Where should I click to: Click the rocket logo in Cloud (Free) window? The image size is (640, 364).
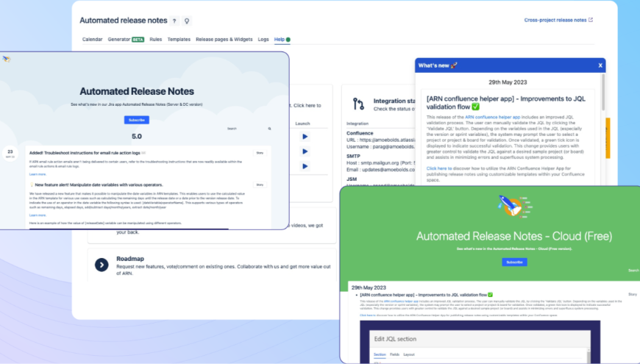514,206
